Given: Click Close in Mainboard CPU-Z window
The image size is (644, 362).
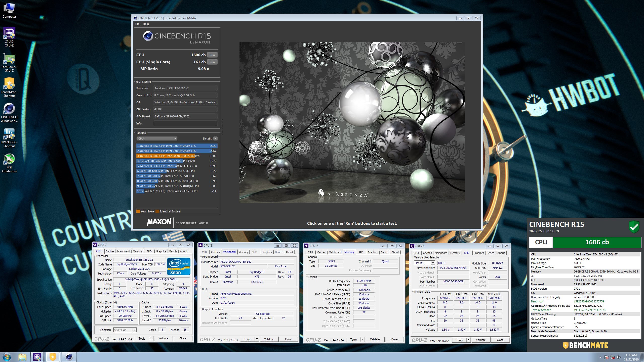Looking at the screenshot, I should coord(288,339).
